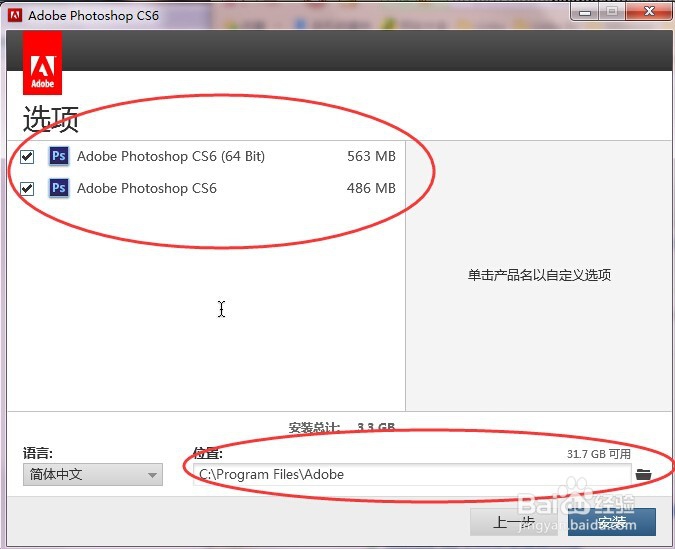Click the Ps icon beside the 486 MB entry
675x549 pixels.
click(x=59, y=188)
